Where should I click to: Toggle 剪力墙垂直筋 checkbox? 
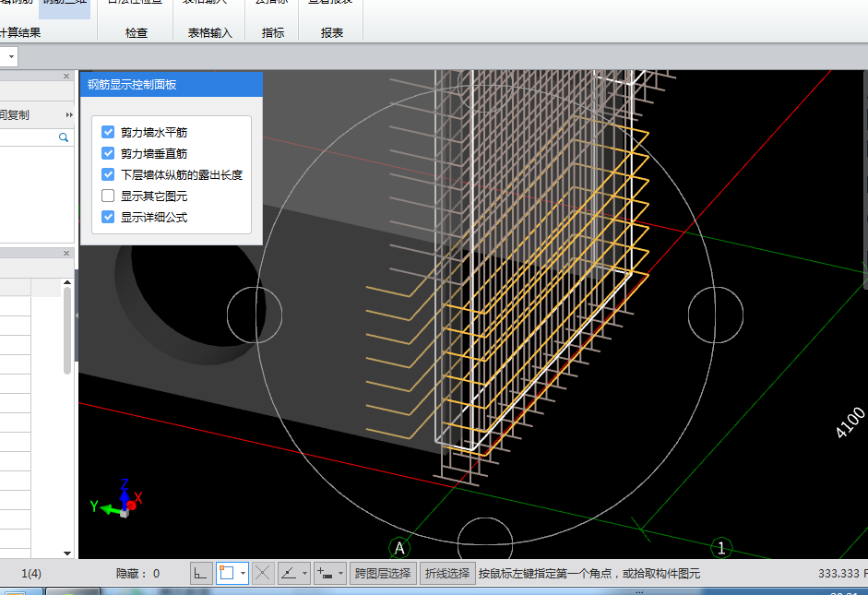click(x=108, y=153)
